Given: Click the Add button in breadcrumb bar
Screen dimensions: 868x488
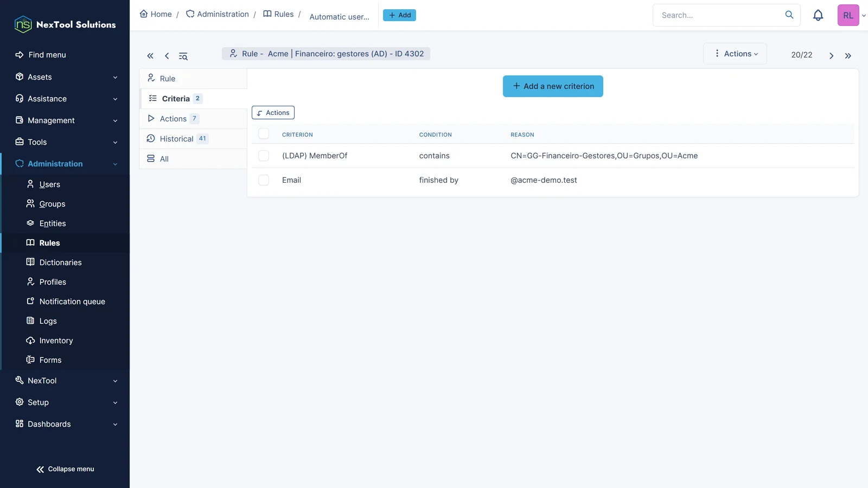Looking at the screenshot, I should (x=399, y=15).
